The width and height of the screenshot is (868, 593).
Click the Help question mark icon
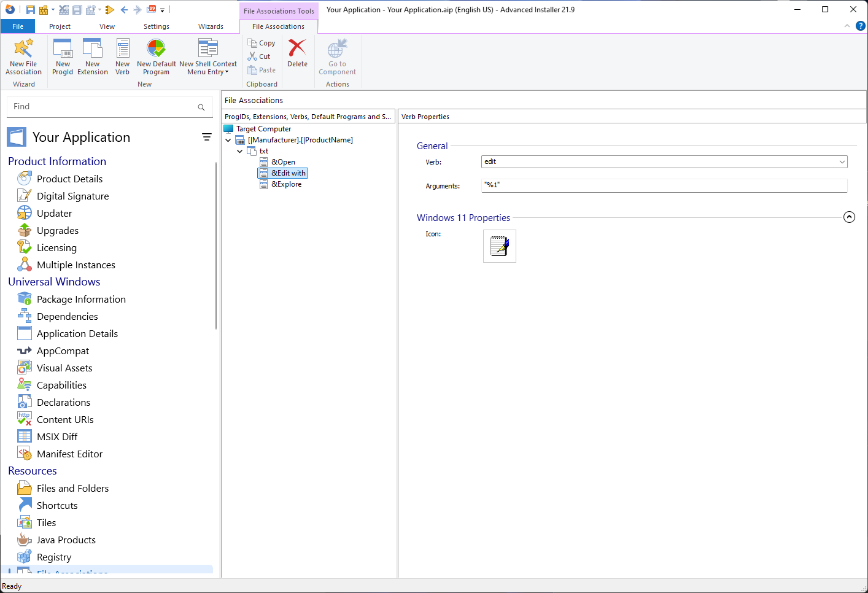861,26
